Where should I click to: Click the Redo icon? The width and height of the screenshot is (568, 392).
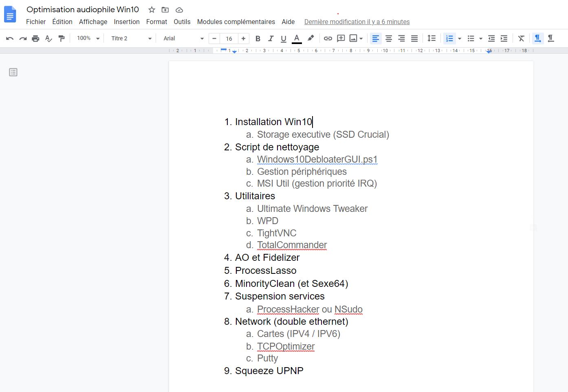[x=23, y=38]
